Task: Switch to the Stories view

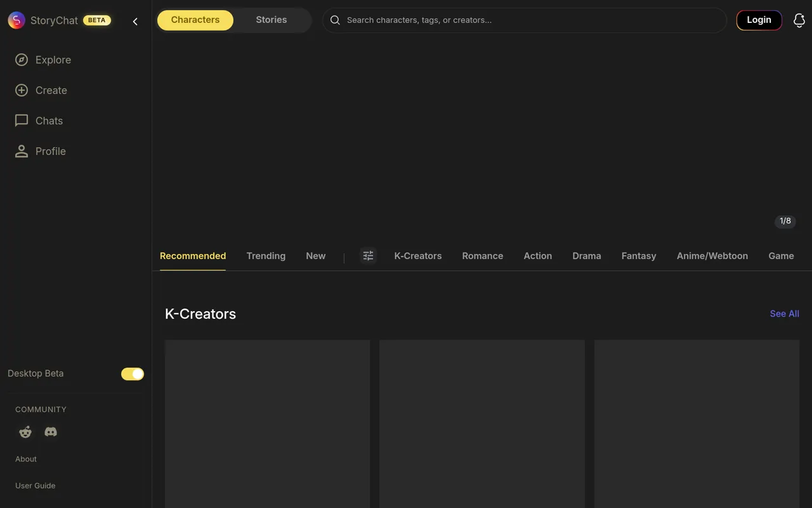Action: 272,20
